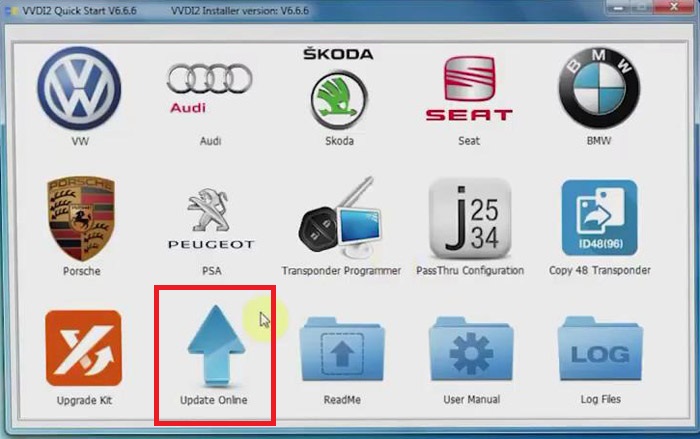Launch the Audi four-rings module
Viewport: 700px width, 439px height.
click(210, 88)
